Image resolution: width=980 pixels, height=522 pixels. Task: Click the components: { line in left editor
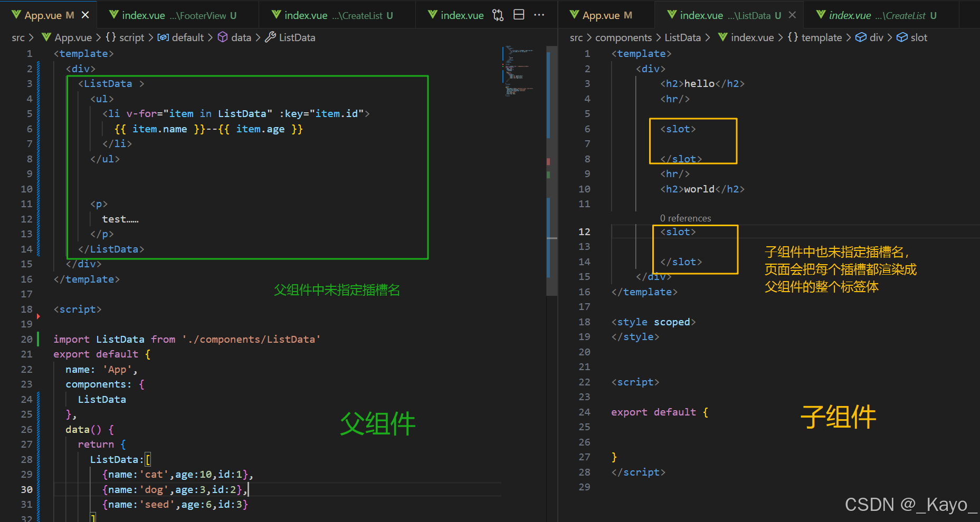(x=105, y=384)
